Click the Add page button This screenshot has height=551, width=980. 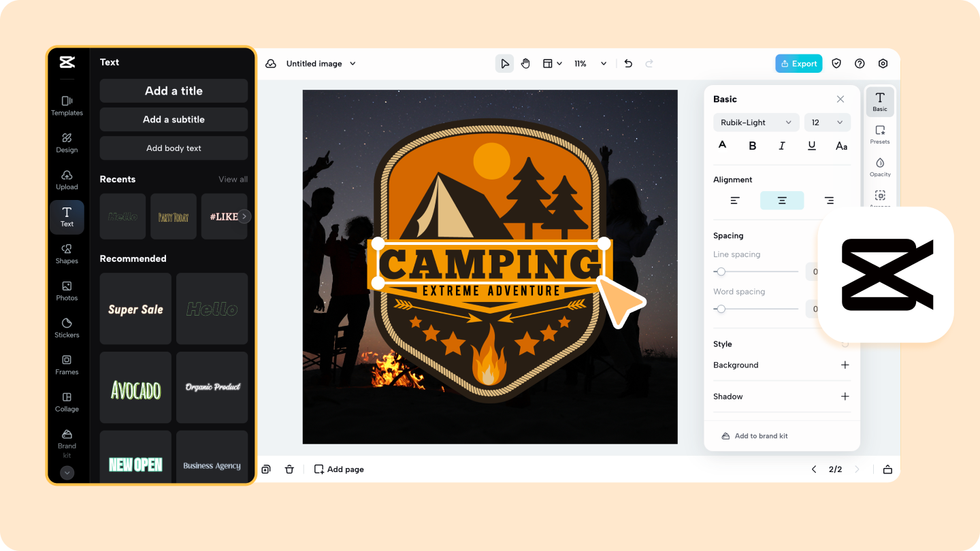pyautogui.click(x=339, y=469)
